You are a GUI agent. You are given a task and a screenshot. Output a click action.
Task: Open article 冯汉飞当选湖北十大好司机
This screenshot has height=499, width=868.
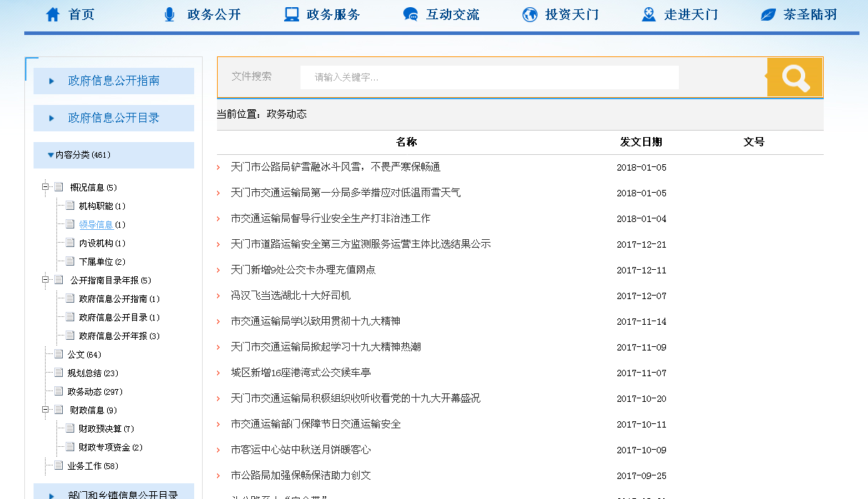(x=291, y=296)
